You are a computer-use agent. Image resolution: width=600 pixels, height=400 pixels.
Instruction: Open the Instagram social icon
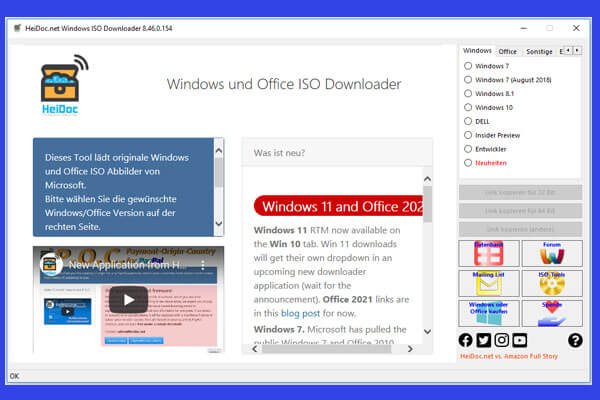[502, 340]
